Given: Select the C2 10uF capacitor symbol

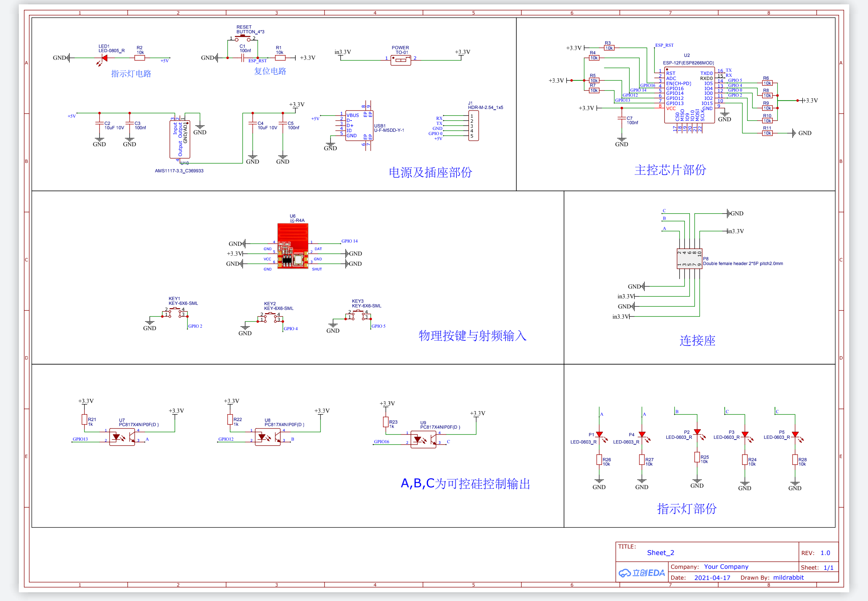Looking at the screenshot, I should 100,123.
